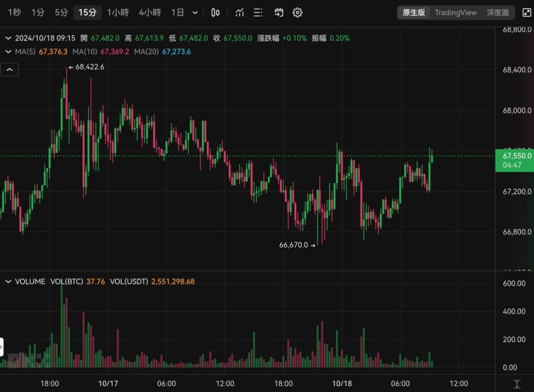Select the 1小時 interval
Image resolution: width=534 pixels, height=392 pixels.
pyautogui.click(x=118, y=13)
